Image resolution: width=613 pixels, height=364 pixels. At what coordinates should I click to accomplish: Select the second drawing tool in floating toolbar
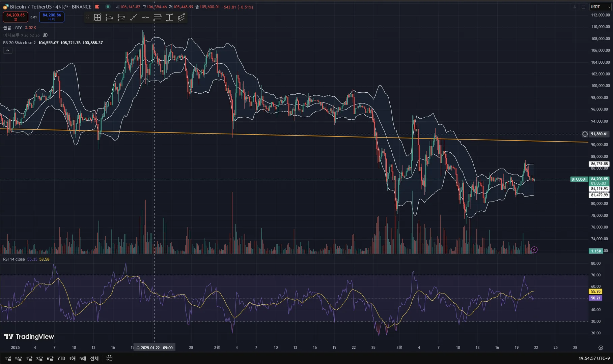(109, 18)
